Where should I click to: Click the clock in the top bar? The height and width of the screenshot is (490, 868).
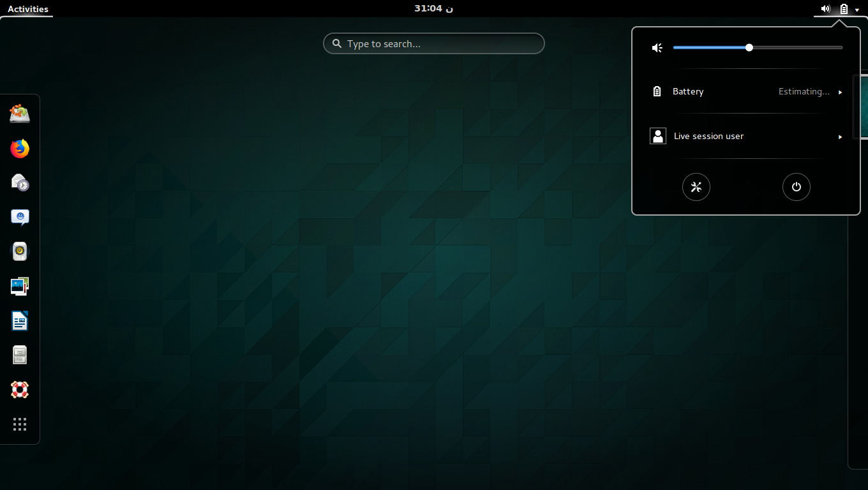point(433,9)
